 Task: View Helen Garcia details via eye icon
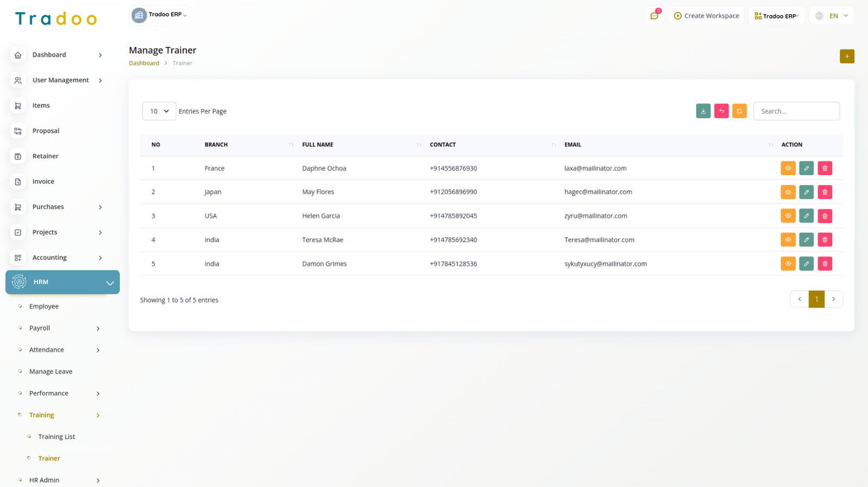788,216
